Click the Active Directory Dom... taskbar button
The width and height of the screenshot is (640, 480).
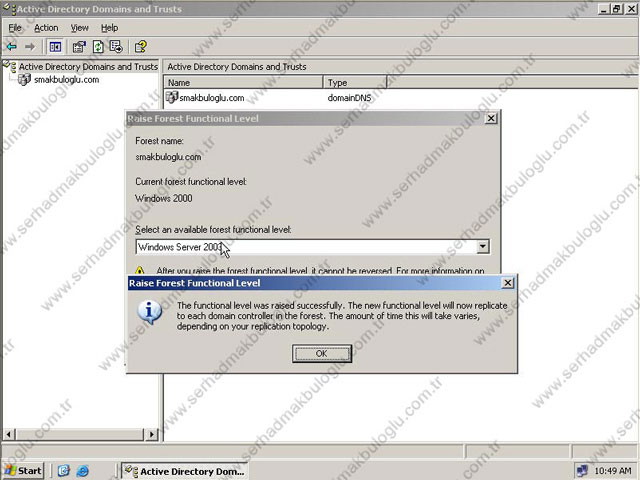tap(185, 471)
